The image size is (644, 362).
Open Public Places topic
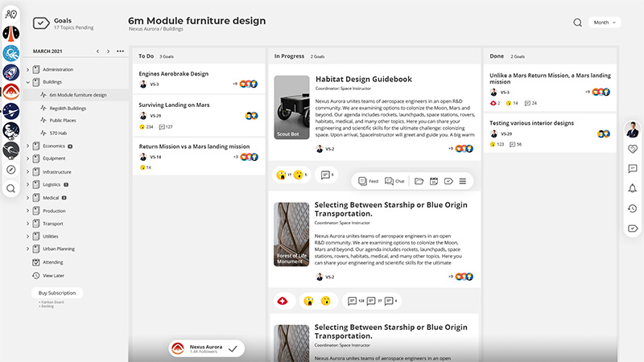tap(63, 120)
